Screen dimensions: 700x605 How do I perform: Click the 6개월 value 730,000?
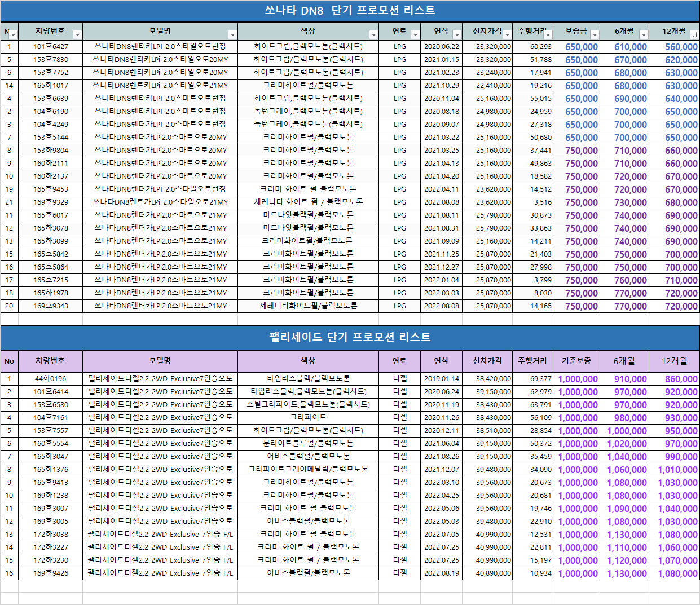point(624,202)
